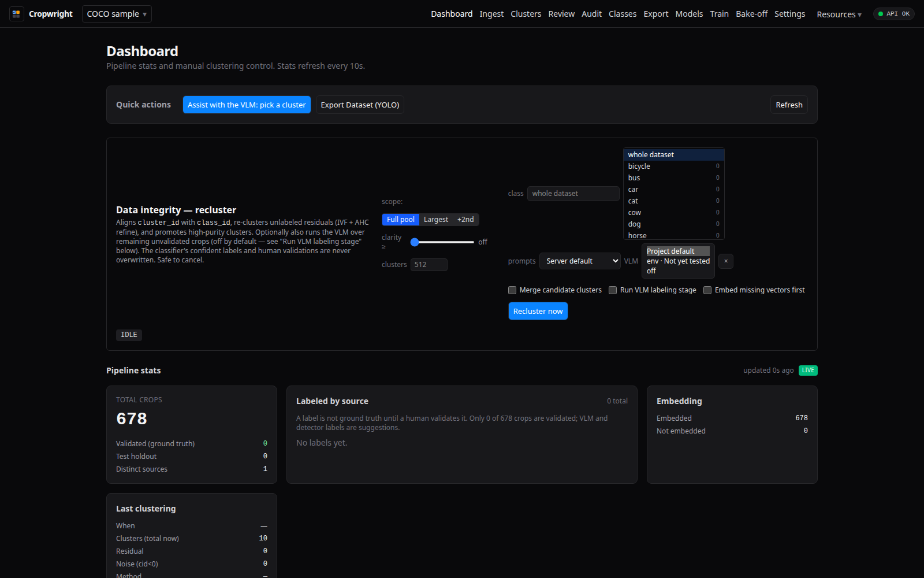This screenshot has width=924, height=578.
Task: Select Largest scope option
Action: [436, 220]
